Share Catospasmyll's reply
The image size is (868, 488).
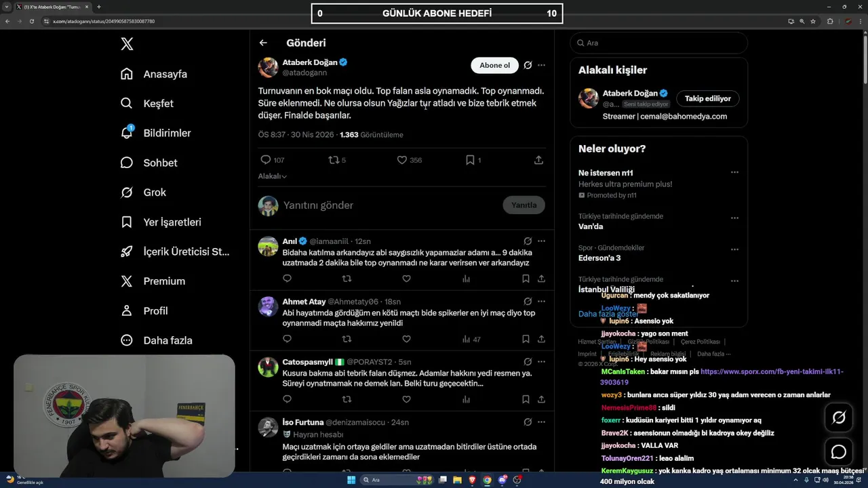(x=541, y=399)
